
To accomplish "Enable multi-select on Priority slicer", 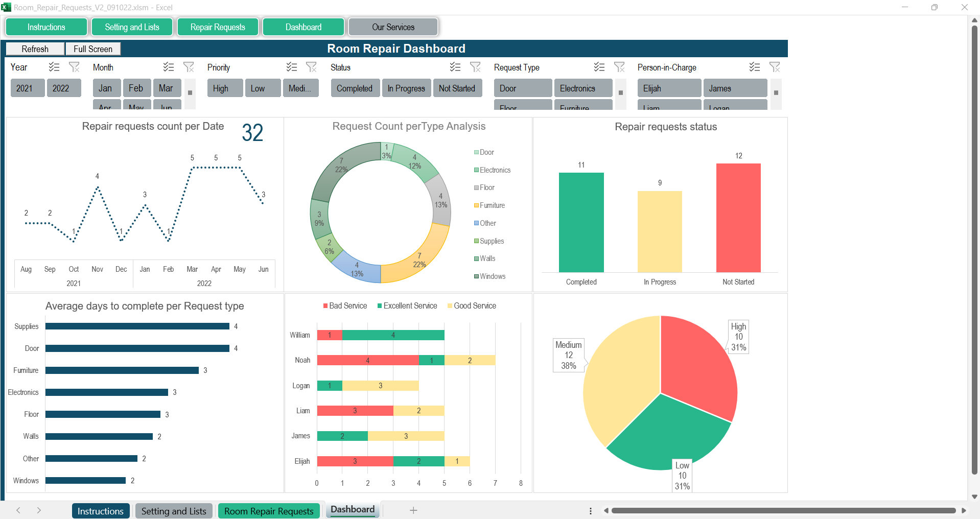I will (292, 67).
